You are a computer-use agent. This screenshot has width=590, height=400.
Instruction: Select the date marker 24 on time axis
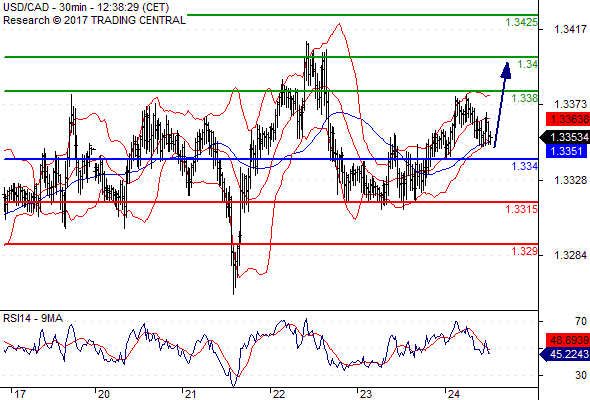[453, 394]
